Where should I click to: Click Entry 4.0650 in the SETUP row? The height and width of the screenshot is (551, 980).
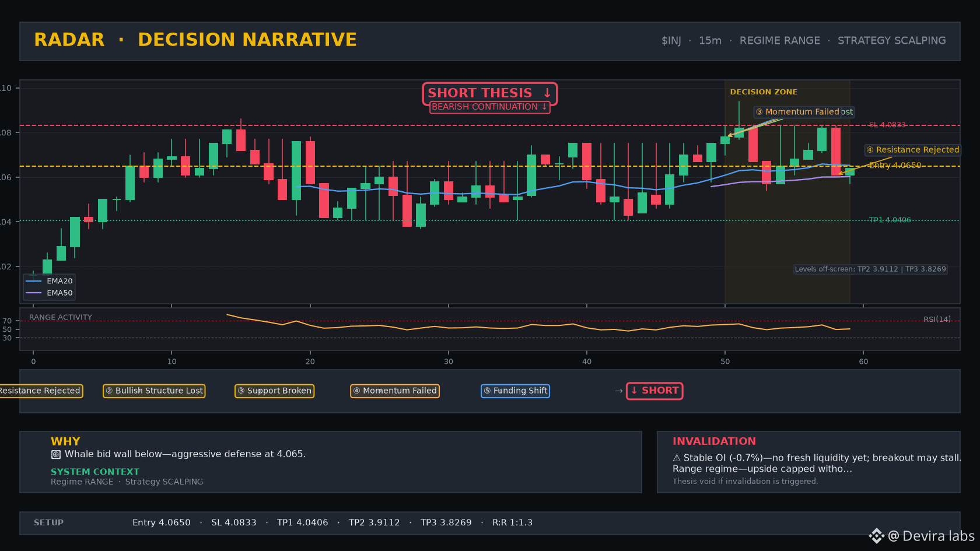(162, 523)
